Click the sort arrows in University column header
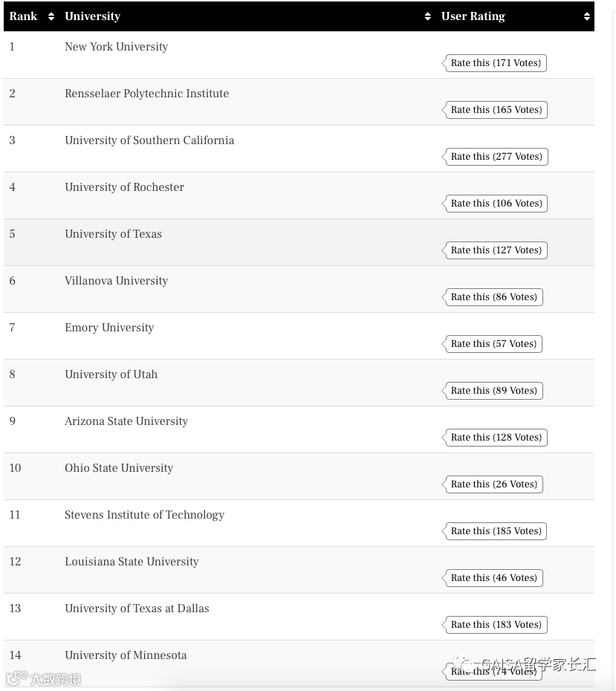The width and height of the screenshot is (616, 691). coord(427,16)
